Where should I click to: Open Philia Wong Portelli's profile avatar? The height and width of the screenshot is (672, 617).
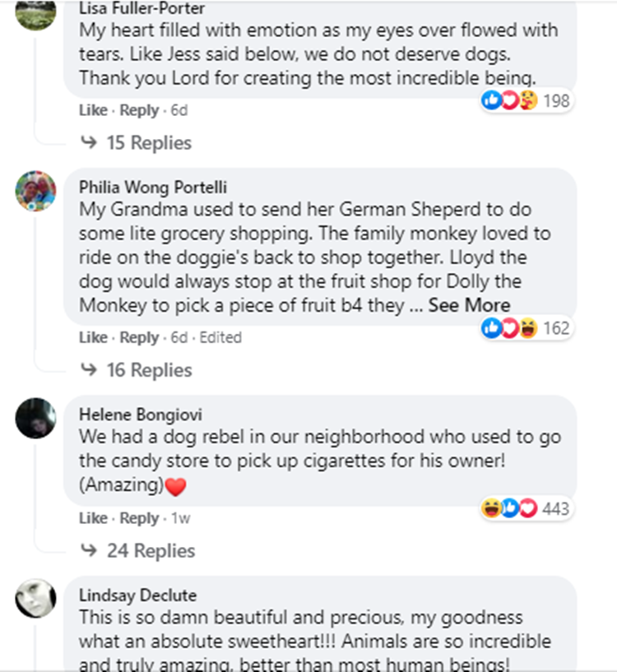(x=36, y=192)
